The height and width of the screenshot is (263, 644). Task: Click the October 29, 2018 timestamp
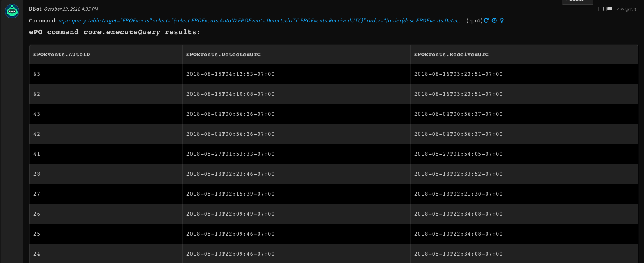coord(71,9)
